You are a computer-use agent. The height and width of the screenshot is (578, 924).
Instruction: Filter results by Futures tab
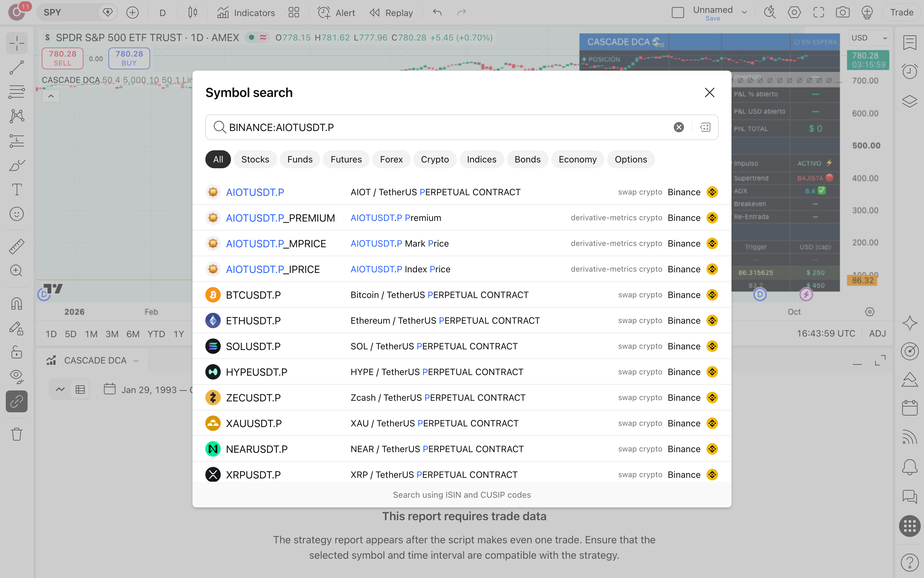[346, 159]
